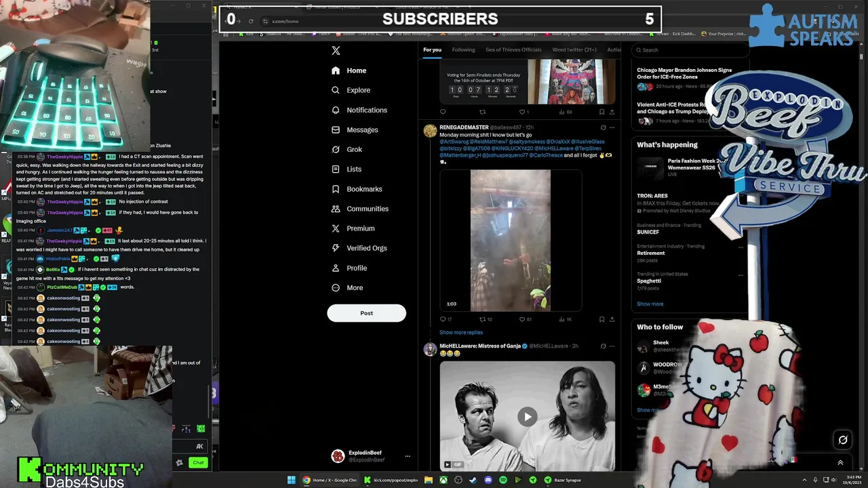The width and height of the screenshot is (868, 488).
Task: Share the semi-finalists voting post
Action: tap(612, 112)
